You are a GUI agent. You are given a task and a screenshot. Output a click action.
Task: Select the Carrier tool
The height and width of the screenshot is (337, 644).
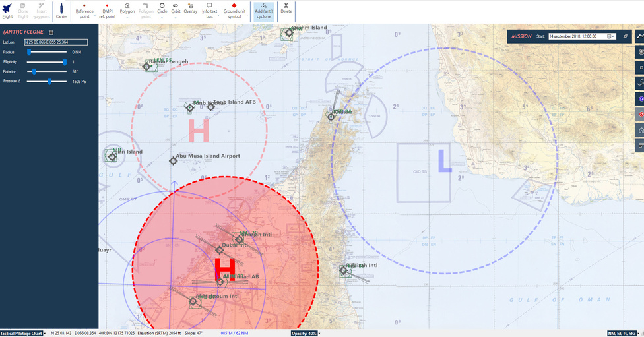pos(61,11)
